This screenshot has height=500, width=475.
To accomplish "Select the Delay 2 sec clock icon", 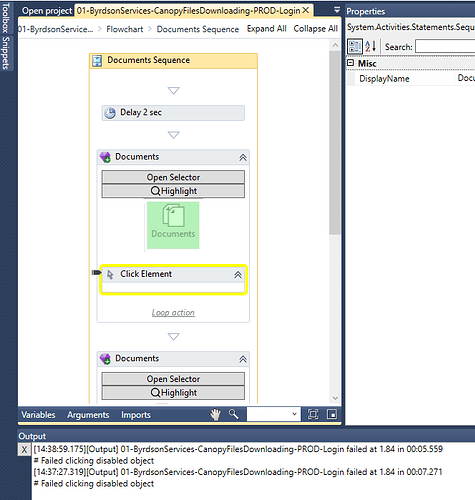I will coord(110,113).
